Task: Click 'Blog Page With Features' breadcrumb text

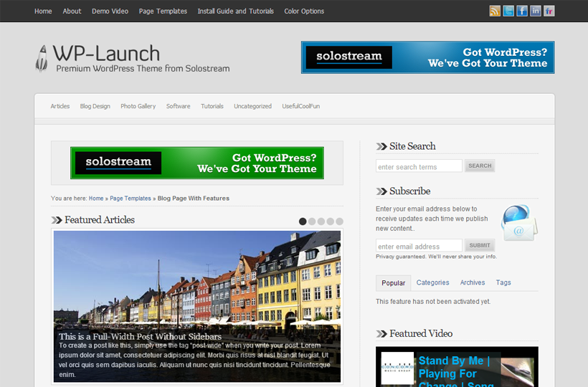Action: [194, 199]
